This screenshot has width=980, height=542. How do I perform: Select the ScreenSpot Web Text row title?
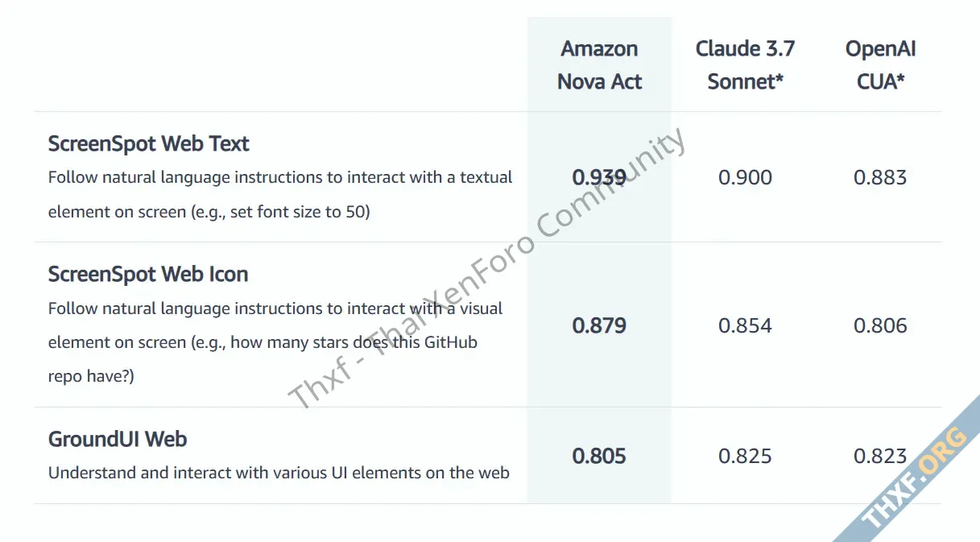coord(149,144)
